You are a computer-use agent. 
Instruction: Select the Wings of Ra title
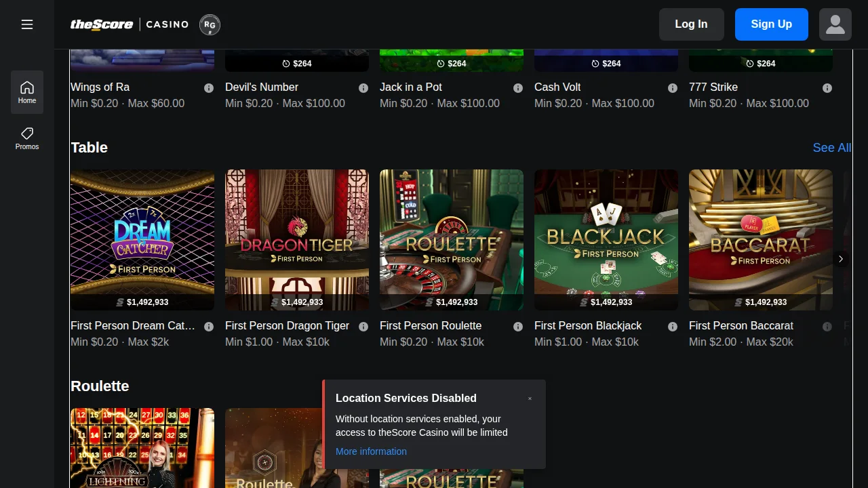[x=100, y=87]
